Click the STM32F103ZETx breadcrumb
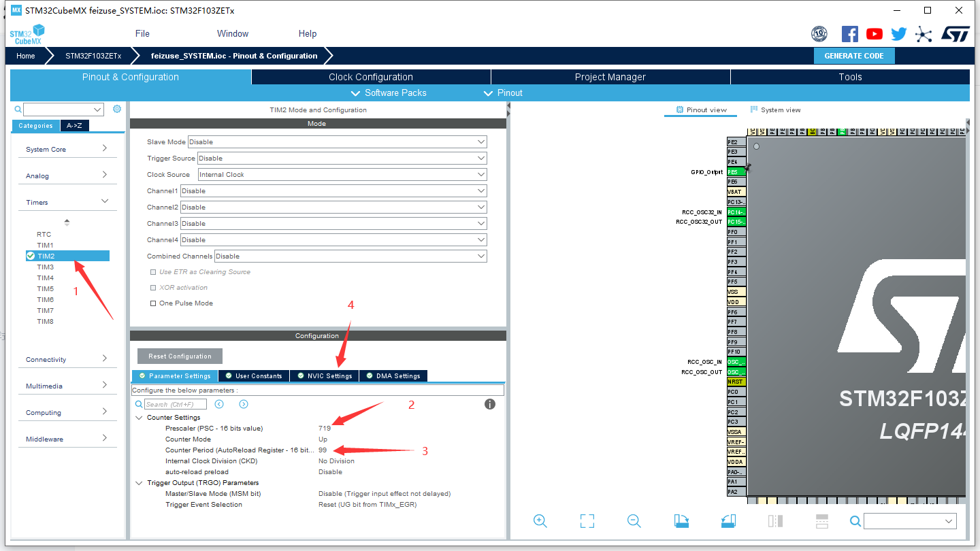 click(93, 56)
